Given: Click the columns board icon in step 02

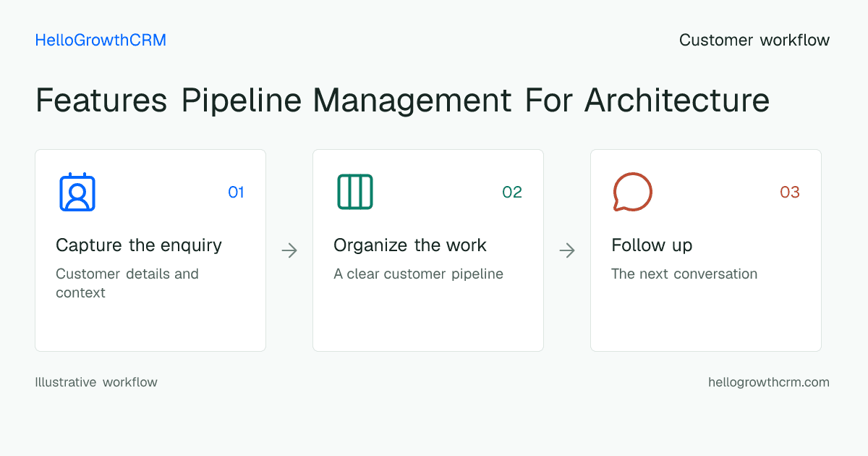Looking at the screenshot, I should 355,192.
